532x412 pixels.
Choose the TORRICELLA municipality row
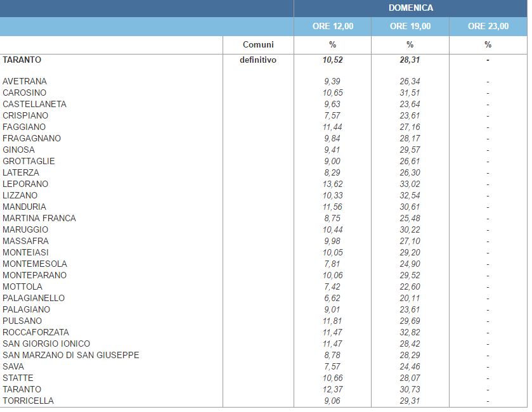[x=28, y=401]
